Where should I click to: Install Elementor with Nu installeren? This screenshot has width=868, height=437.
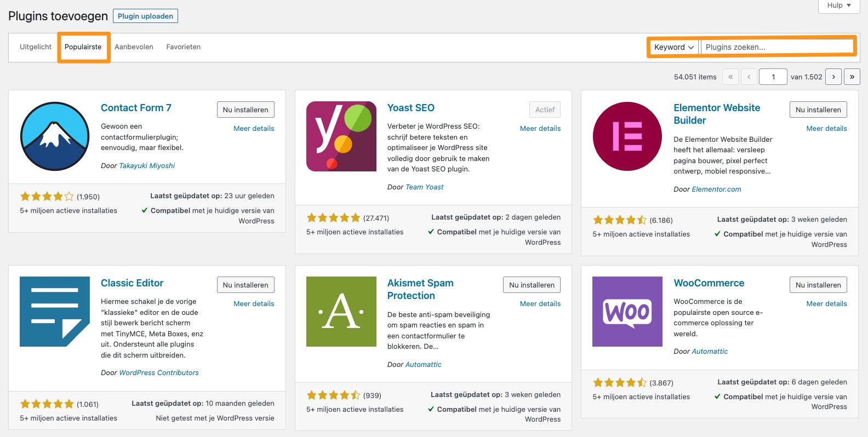[818, 110]
